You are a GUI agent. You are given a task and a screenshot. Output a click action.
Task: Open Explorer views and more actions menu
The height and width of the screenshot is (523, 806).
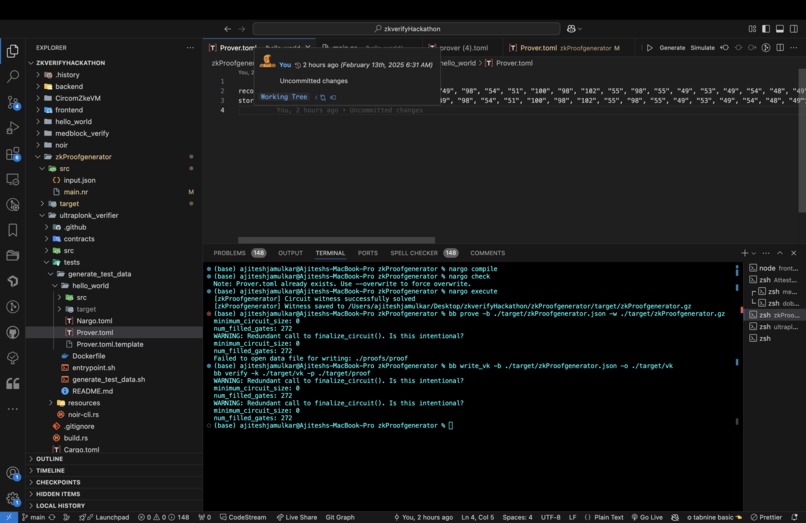[x=190, y=47]
